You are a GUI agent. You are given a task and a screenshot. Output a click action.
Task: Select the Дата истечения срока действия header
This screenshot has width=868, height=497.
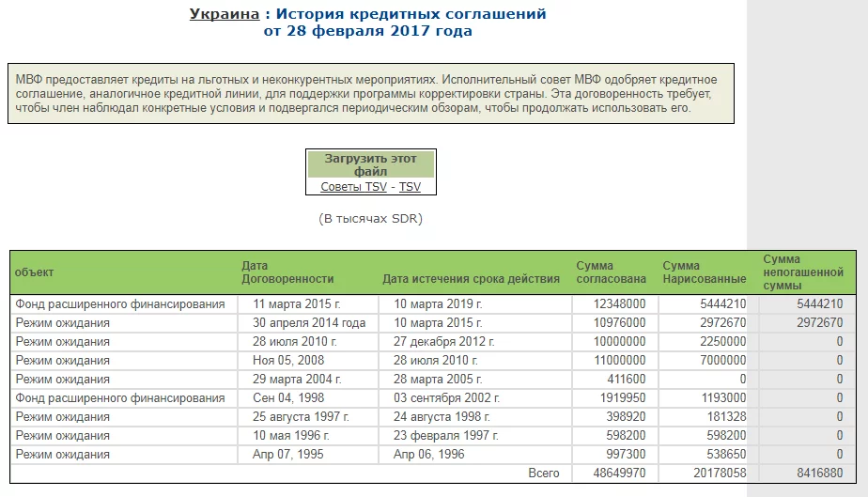click(471, 279)
